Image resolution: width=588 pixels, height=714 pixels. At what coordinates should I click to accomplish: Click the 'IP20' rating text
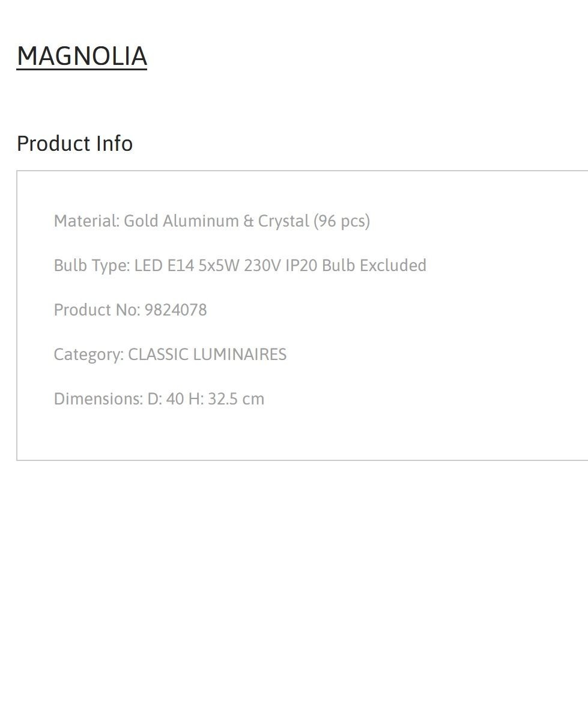[302, 266]
